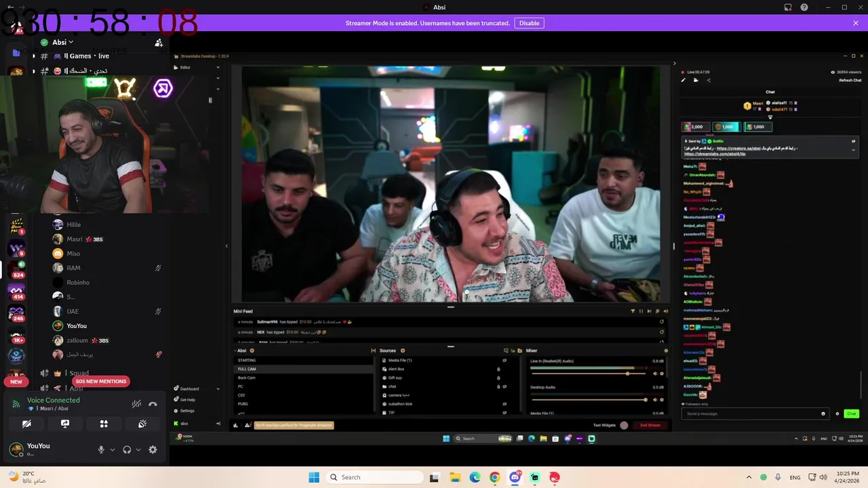
Task: Open server icon with the 524 badge
Action: 16,269
